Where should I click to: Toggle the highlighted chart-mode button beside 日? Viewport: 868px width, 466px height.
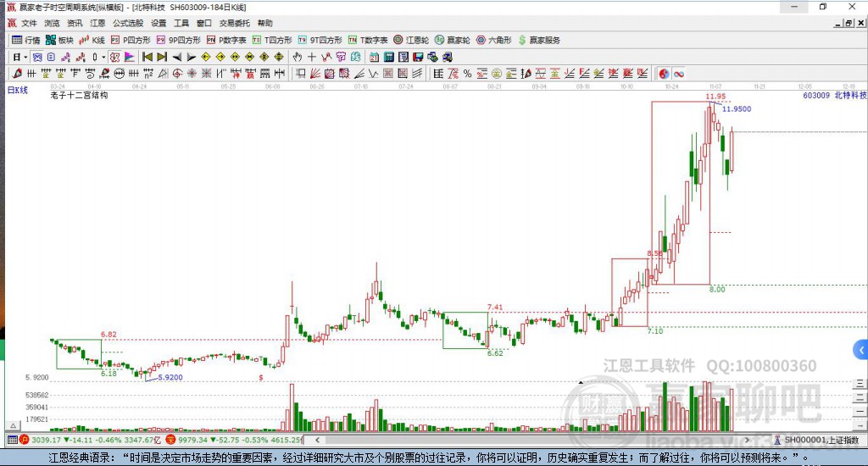[x=37, y=57]
